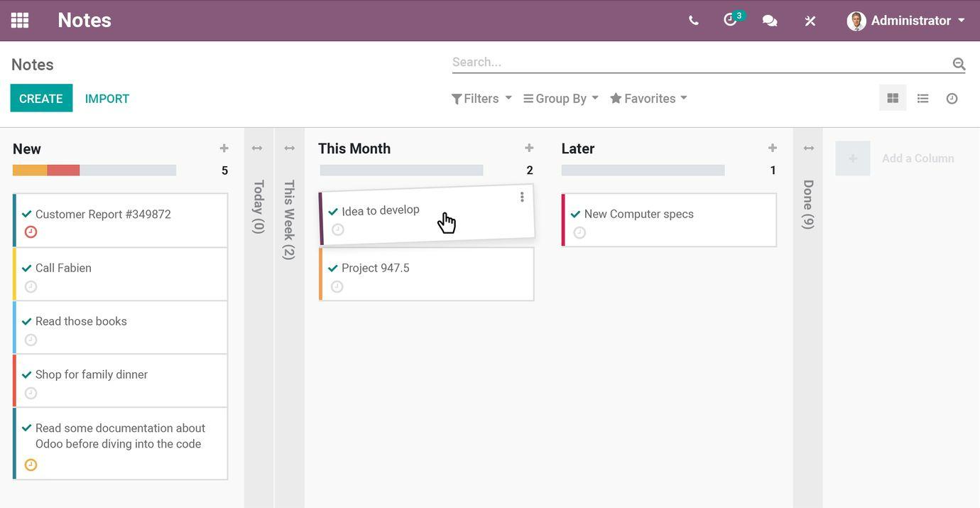
Task: Switch to List view
Action: click(x=922, y=98)
